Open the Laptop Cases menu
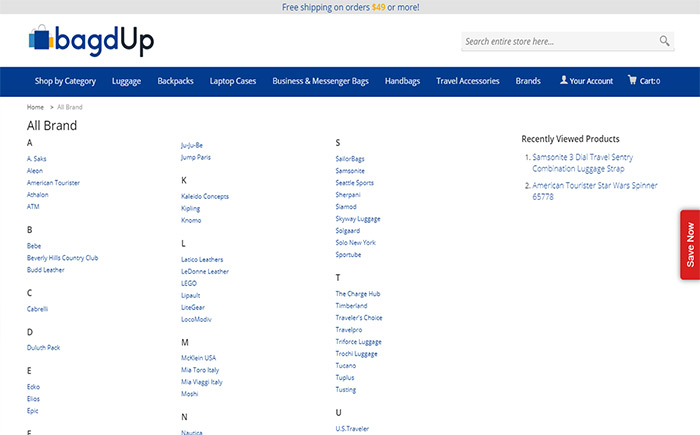This screenshot has height=435, width=700. coord(233,81)
